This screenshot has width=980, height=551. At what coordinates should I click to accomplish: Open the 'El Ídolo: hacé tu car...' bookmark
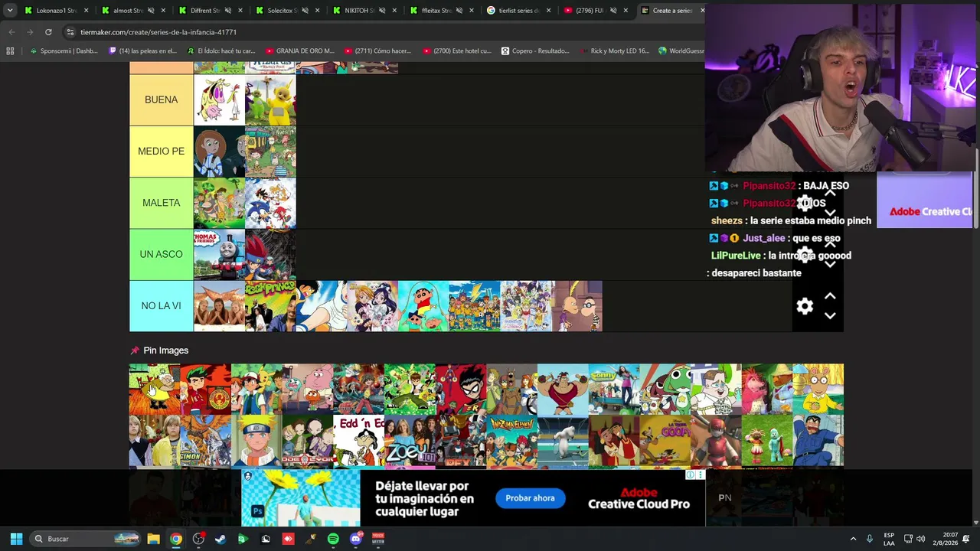pos(221,51)
